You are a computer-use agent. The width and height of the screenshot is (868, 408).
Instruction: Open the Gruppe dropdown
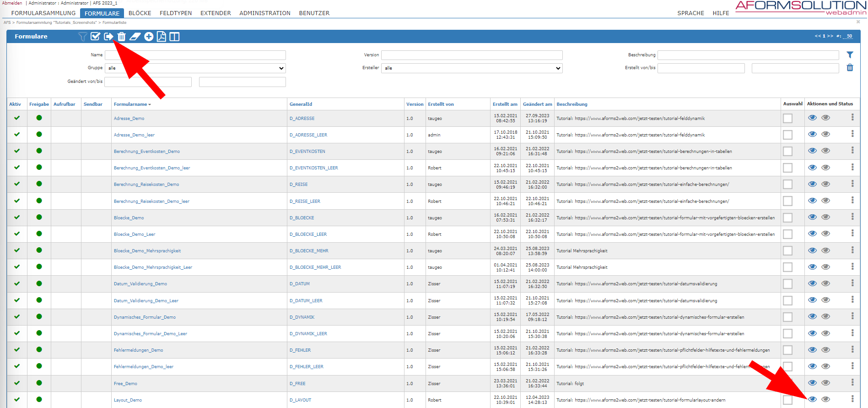195,68
